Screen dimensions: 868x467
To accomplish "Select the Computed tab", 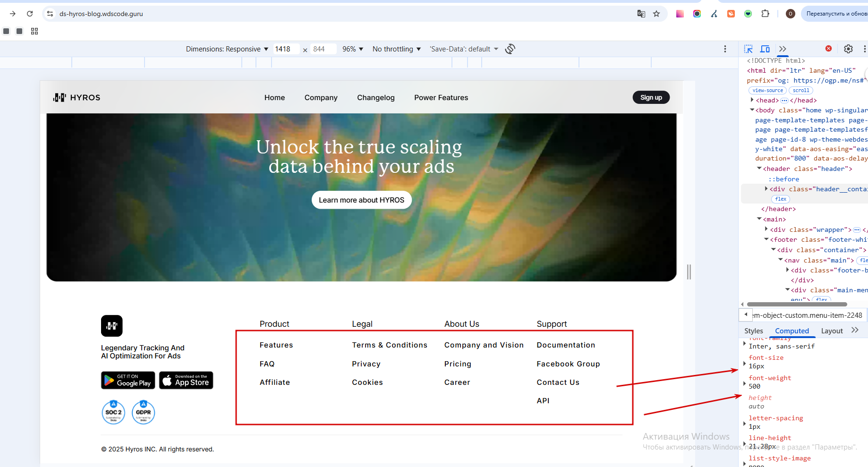I will [792, 331].
